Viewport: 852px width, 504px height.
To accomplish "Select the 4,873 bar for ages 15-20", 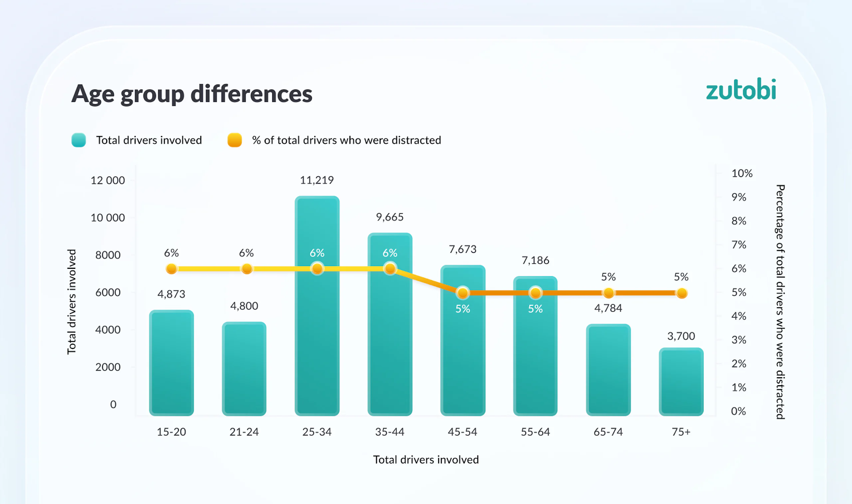I will pos(171,363).
